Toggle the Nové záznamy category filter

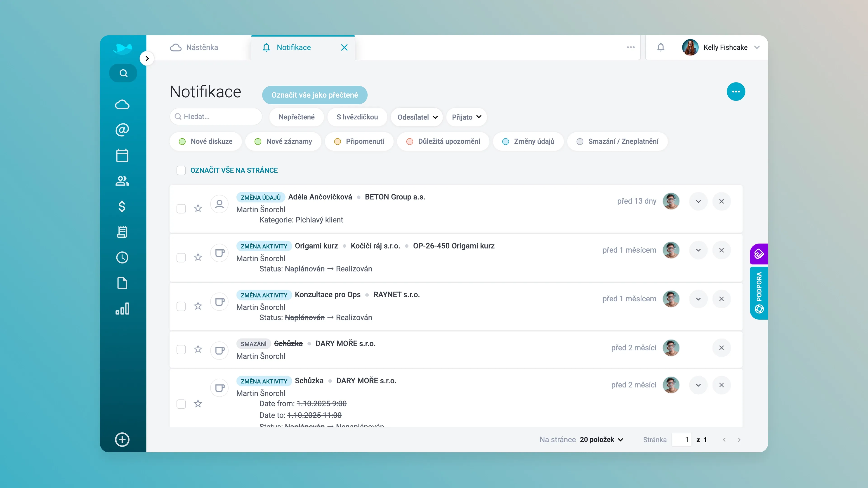[x=283, y=141]
